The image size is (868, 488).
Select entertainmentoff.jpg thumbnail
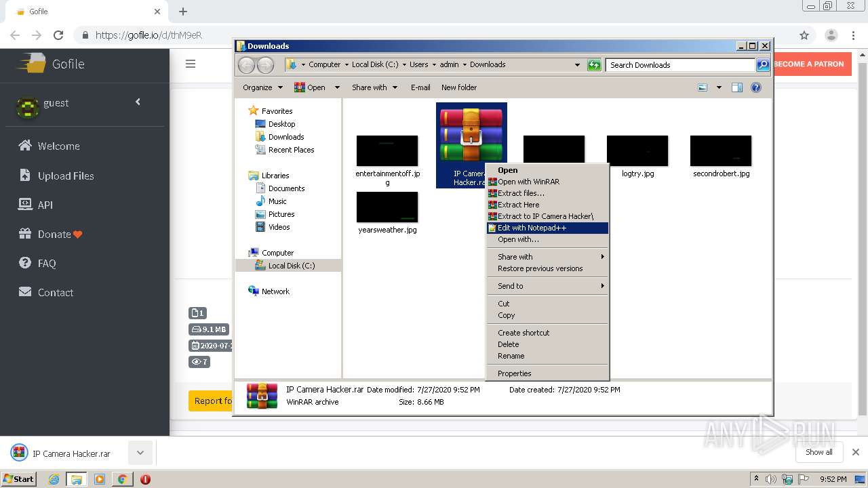(x=387, y=150)
